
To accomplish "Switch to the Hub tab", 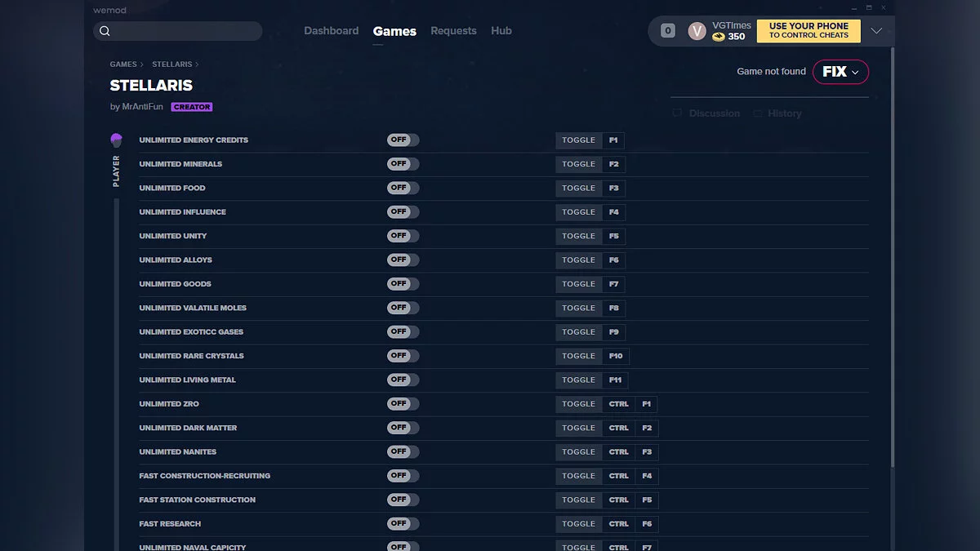I will (x=501, y=31).
